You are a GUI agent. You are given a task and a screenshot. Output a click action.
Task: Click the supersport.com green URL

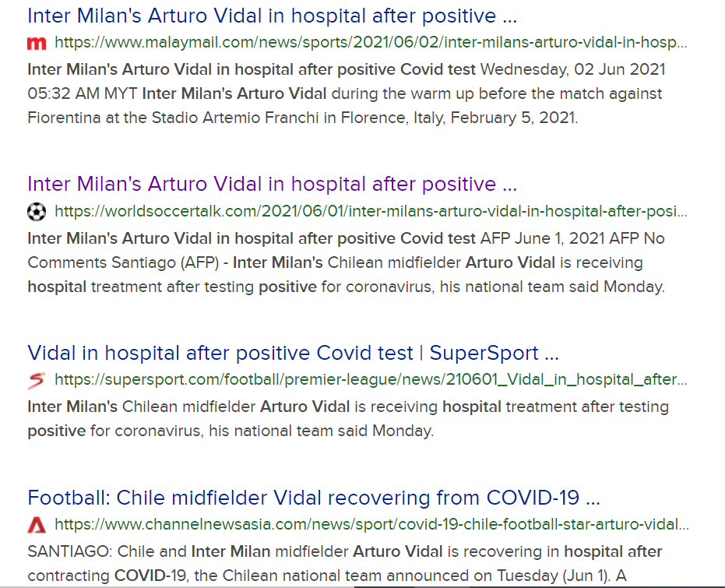point(371,380)
